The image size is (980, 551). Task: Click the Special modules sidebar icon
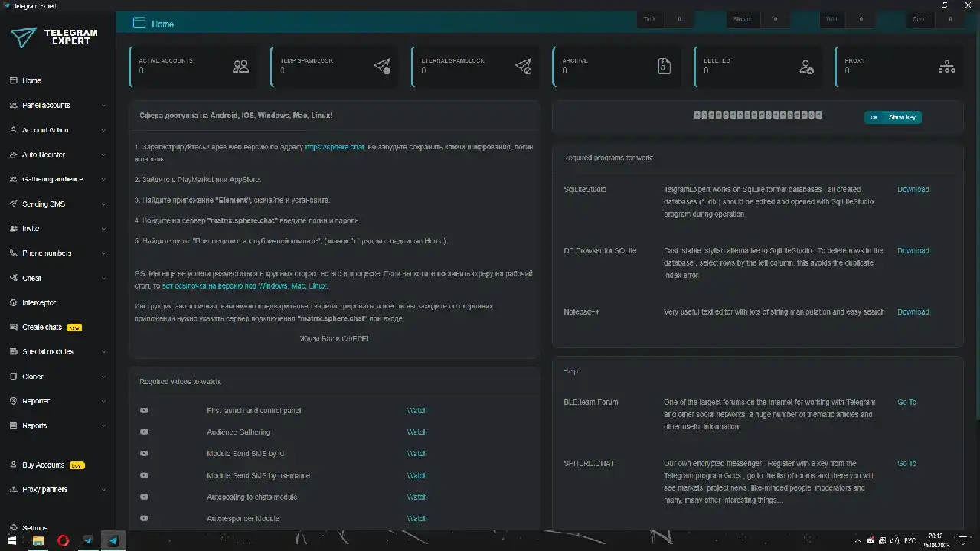13,351
